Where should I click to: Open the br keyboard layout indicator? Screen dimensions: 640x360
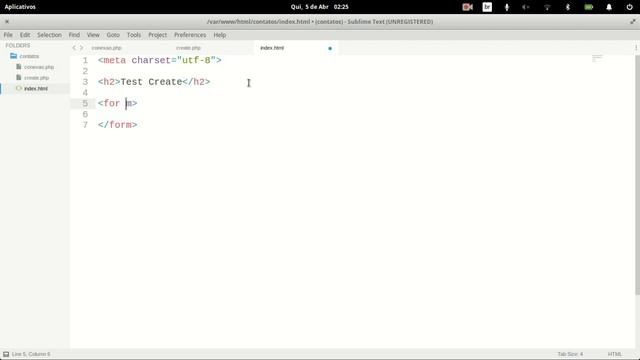(487, 7)
